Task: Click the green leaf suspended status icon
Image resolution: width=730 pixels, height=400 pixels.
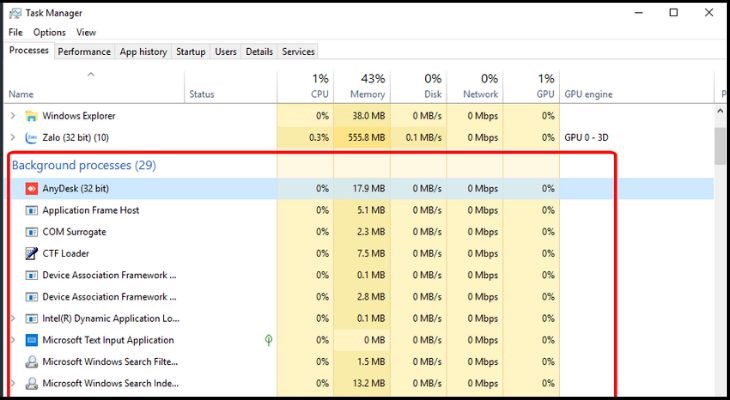Action: [x=268, y=340]
